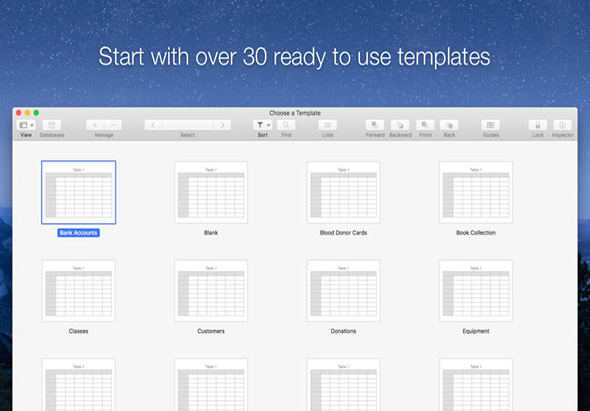Screen dimensions: 590x411
Task: Click the Choose a Template window title
Action: pyautogui.click(x=295, y=113)
